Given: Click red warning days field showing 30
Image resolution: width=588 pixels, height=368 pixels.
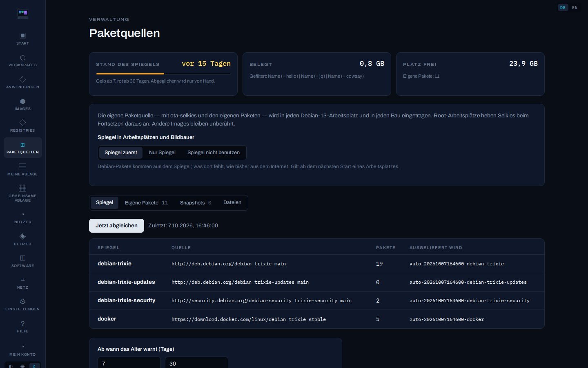Looking at the screenshot, I should pyautogui.click(x=196, y=363).
